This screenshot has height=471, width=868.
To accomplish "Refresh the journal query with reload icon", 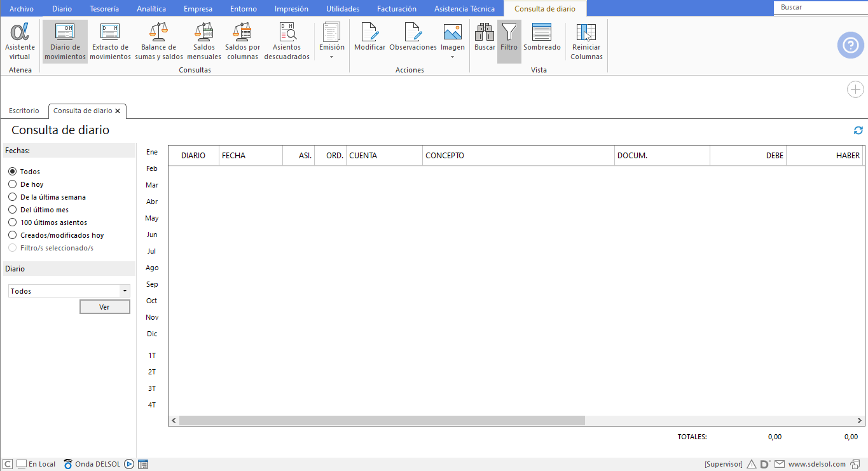I will click(858, 130).
